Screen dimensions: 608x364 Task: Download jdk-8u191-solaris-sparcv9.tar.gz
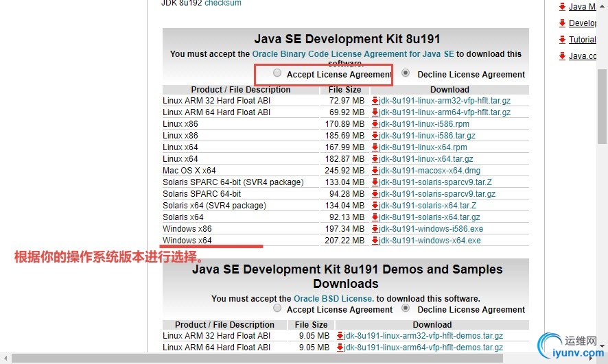coord(437,193)
